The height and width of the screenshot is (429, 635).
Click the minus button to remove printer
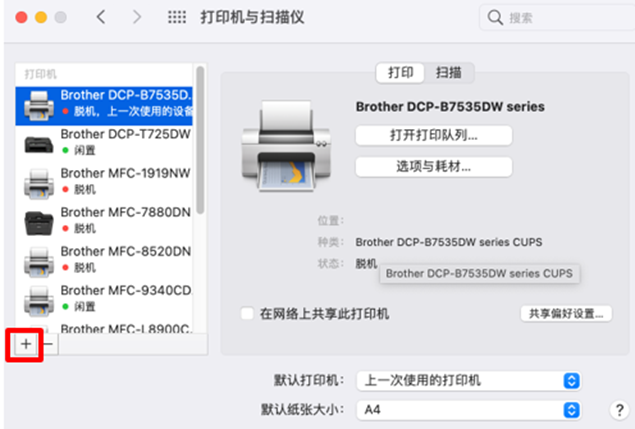coord(48,344)
